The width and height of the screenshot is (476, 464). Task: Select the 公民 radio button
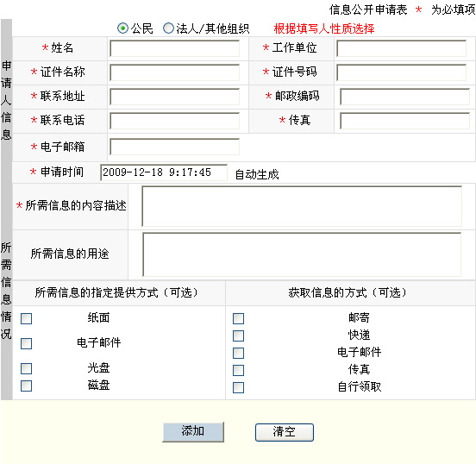122,28
